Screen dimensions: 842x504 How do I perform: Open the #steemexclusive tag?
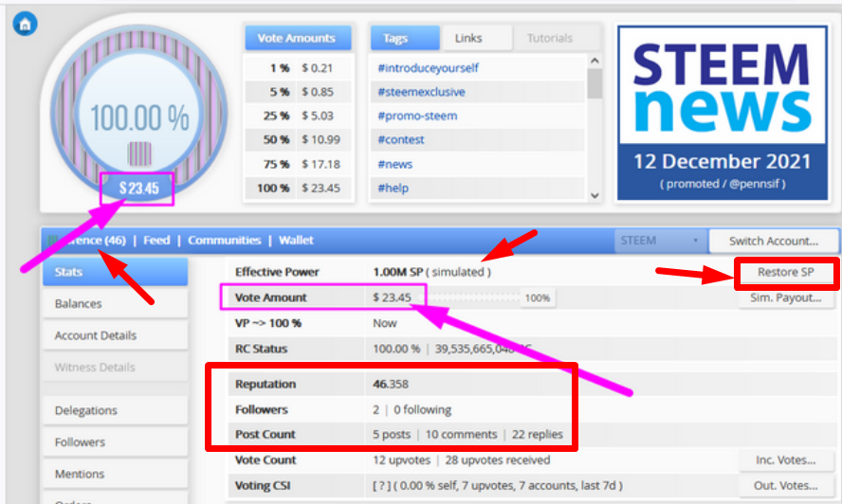(x=421, y=92)
